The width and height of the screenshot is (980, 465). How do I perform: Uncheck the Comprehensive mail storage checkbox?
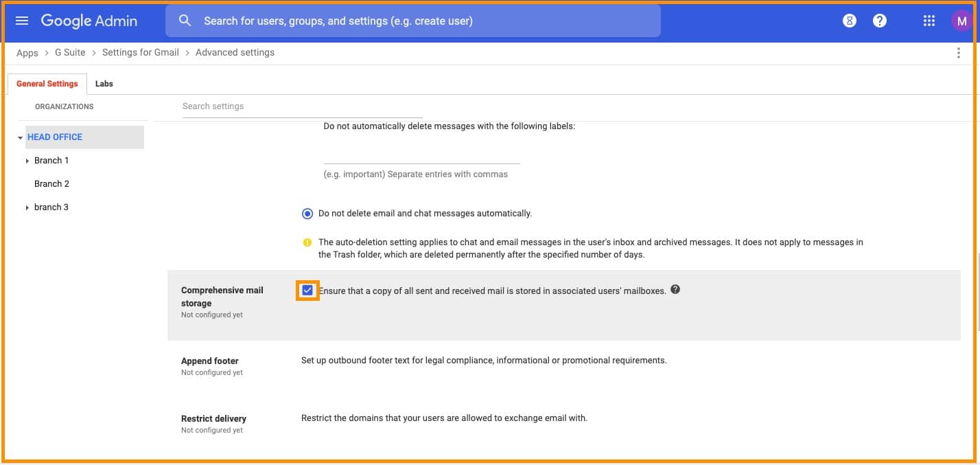[x=307, y=291]
